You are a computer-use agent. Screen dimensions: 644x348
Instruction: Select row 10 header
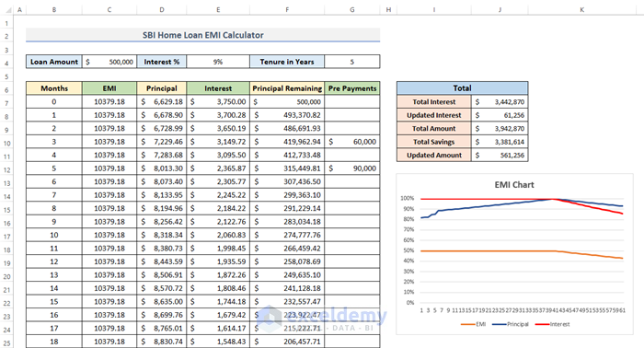click(x=6, y=144)
